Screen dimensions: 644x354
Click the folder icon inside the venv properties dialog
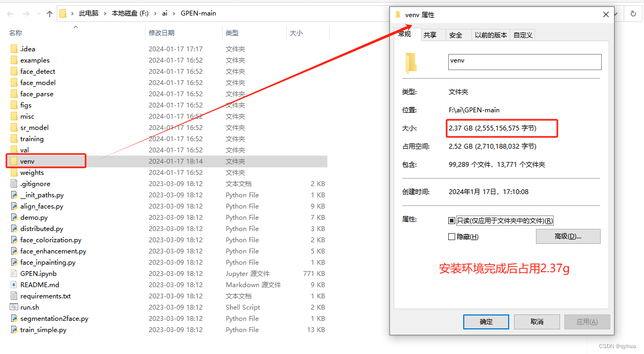pyautogui.click(x=411, y=63)
